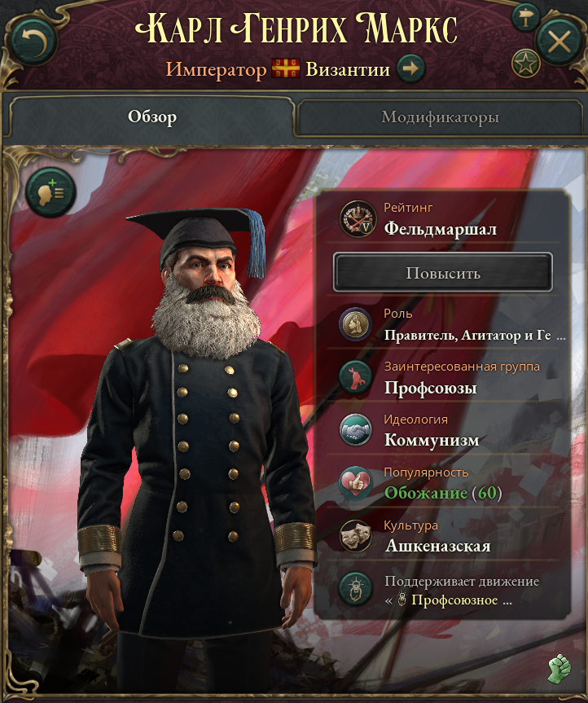Toggle the star favorite icon
Image resolution: width=588 pixels, height=703 pixels.
click(x=526, y=64)
